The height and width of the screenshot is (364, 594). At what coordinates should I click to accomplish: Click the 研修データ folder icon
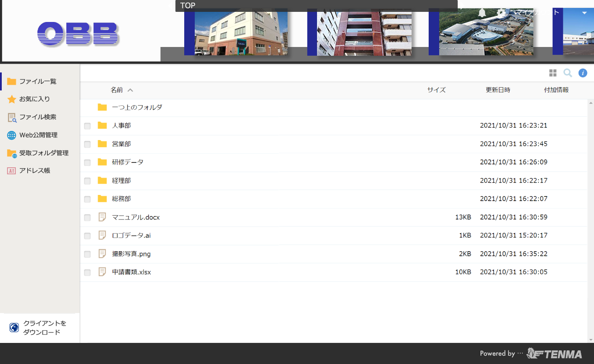[x=102, y=162]
